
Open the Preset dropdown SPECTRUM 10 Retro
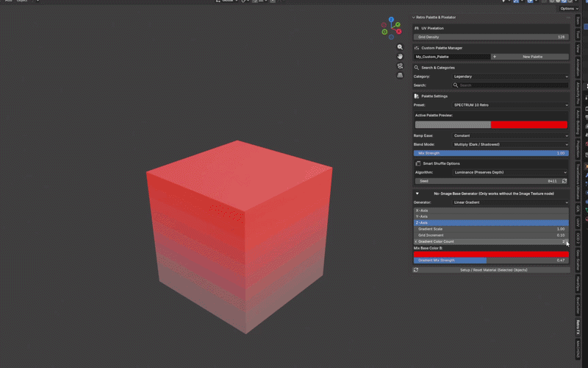tap(510, 105)
